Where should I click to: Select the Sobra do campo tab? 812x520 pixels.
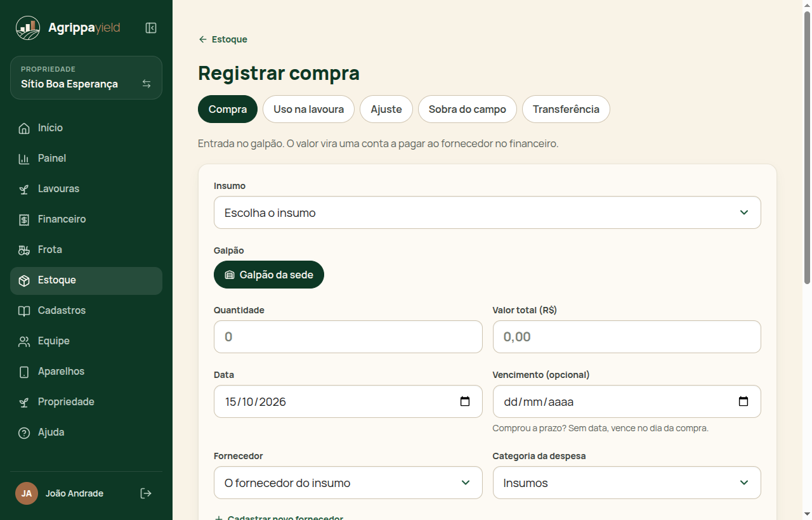point(468,109)
